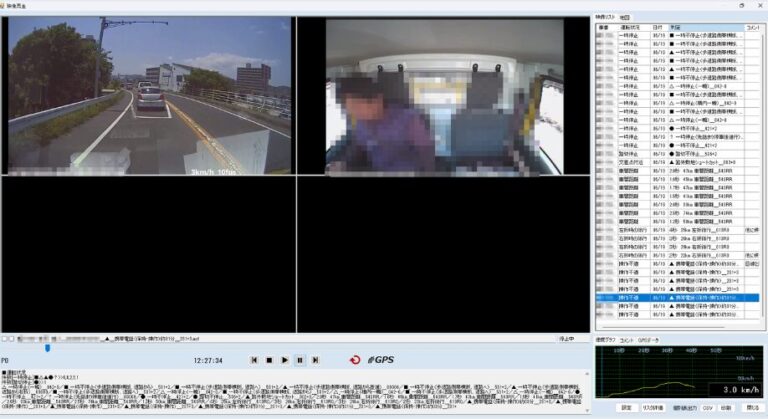This screenshot has height=419, width=768.
Task: Click the small checkbox above the seek bar
Action: [x=5, y=338]
